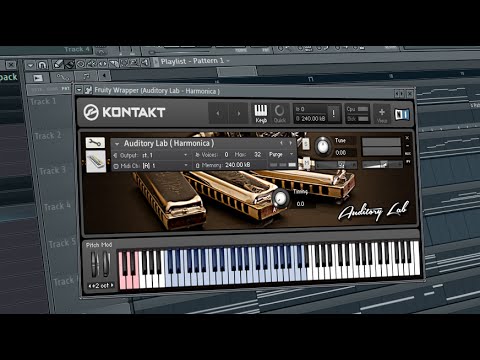
Task: Toggle the Kontakt Keyb keyboard button
Action: [x=261, y=114]
